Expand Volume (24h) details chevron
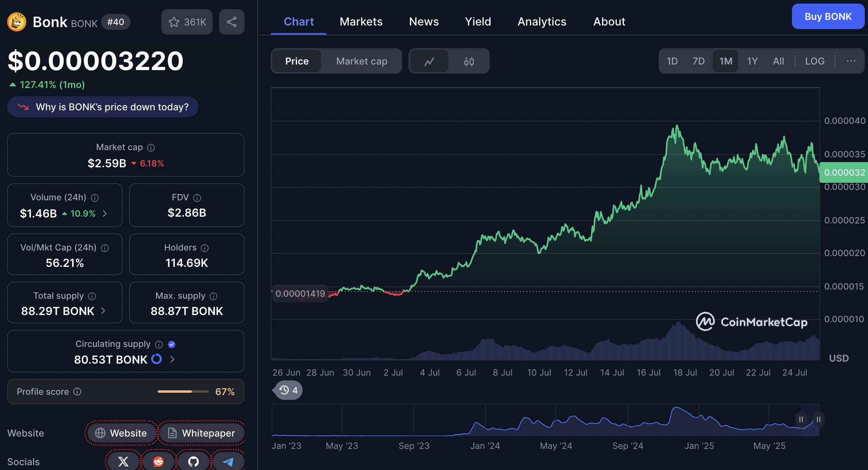Screen dimensions: 868x470 [105, 213]
